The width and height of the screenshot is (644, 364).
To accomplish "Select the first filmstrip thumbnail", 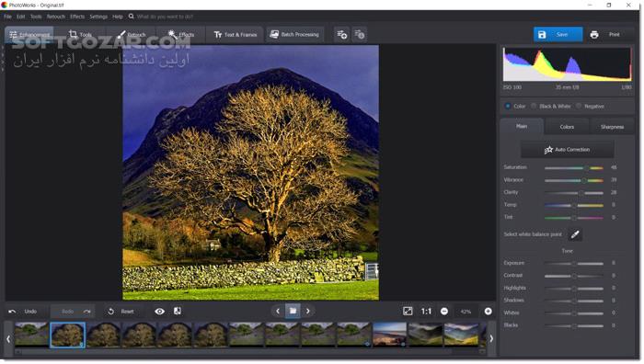I will click(x=31, y=335).
